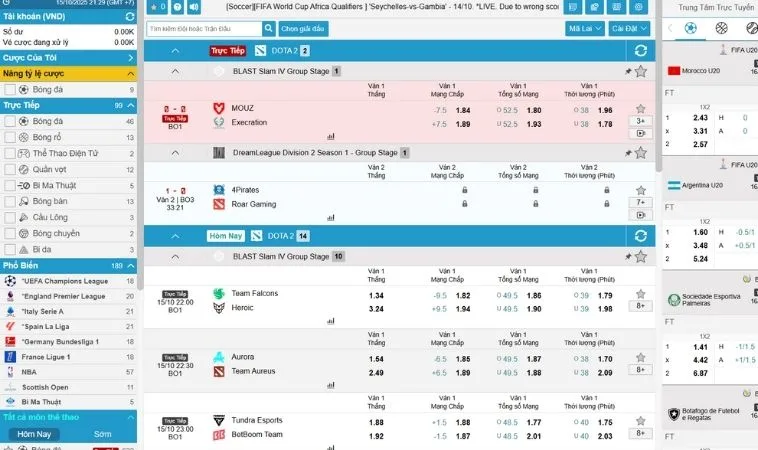Switch to the Sớm tab

(102, 434)
